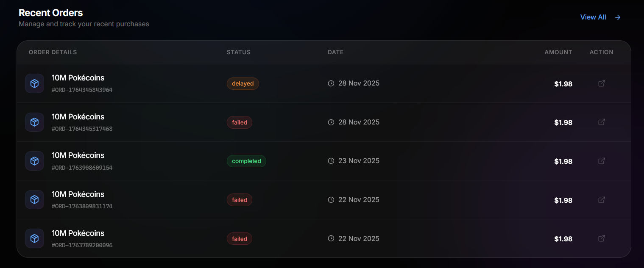Select the Order Details column header
The width and height of the screenshot is (644, 268).
pyautogui.click(x=53, y=52)
